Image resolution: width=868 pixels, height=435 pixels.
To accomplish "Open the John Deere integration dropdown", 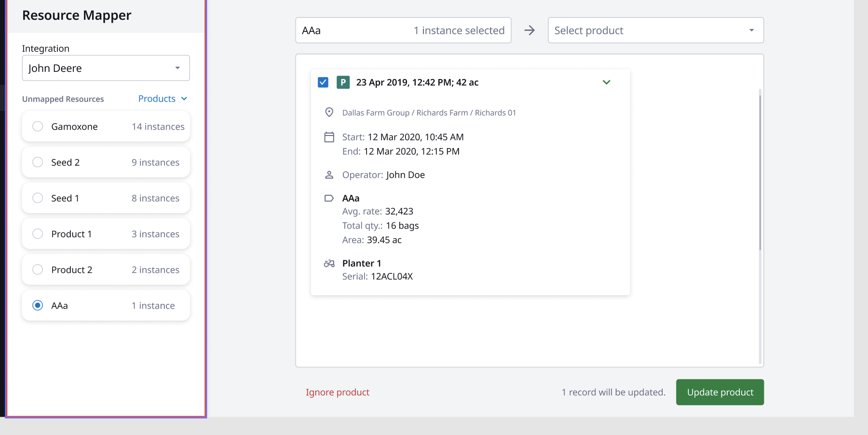I will (x=106, y=68).
